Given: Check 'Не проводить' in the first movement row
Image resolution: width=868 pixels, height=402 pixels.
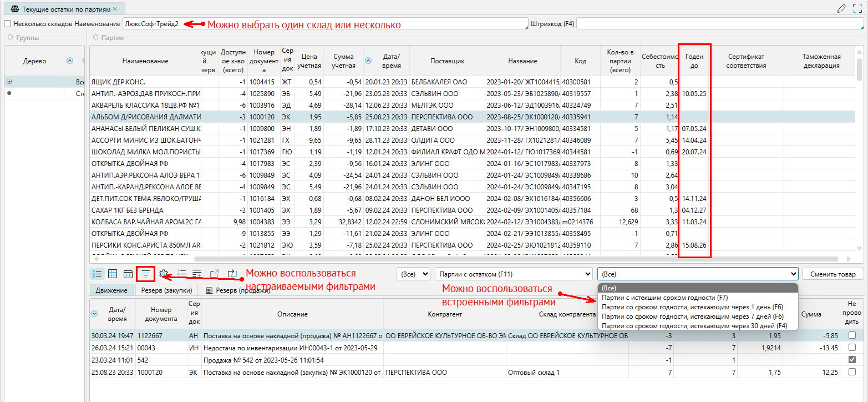Looking at the screenshot, I should [x=852, y=335].
